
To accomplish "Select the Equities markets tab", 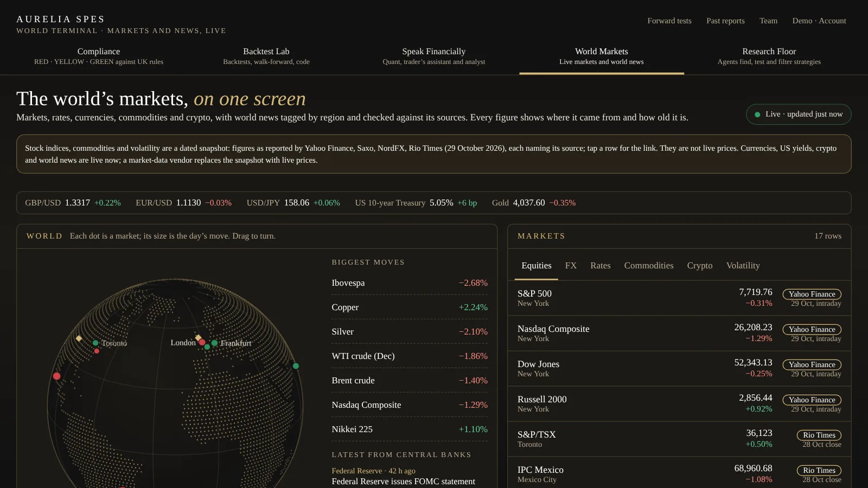I will pos(537,266).
